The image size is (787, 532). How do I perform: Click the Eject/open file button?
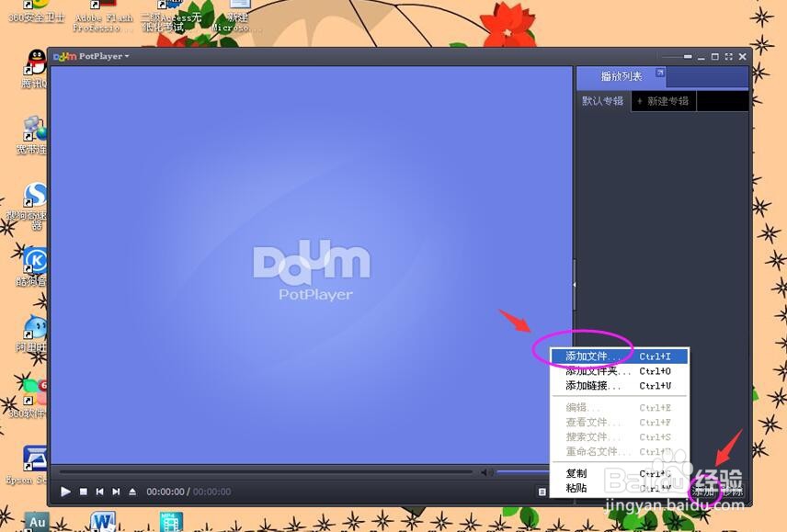(132, 492)
